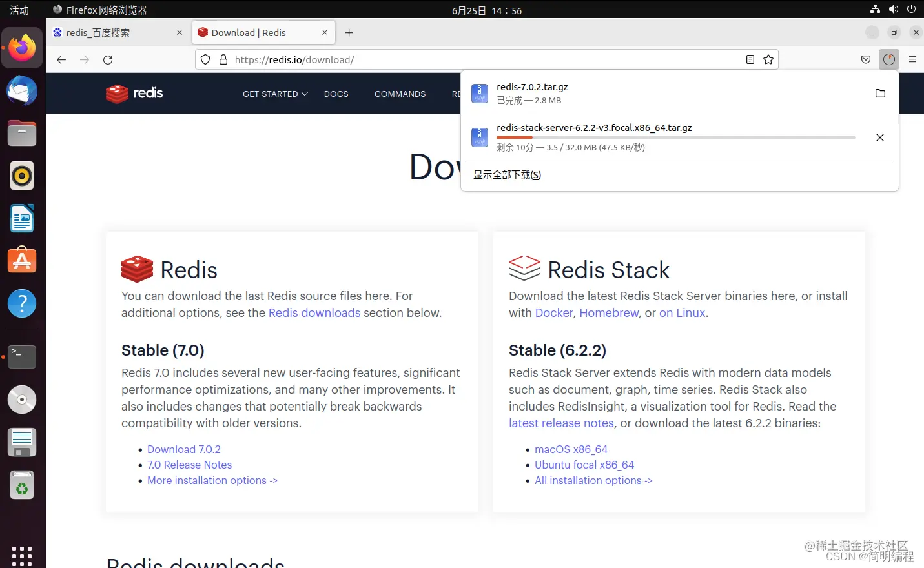Bookmark this page with the star
The height and width of the screenshot is (568, 924).
point(768,59)
